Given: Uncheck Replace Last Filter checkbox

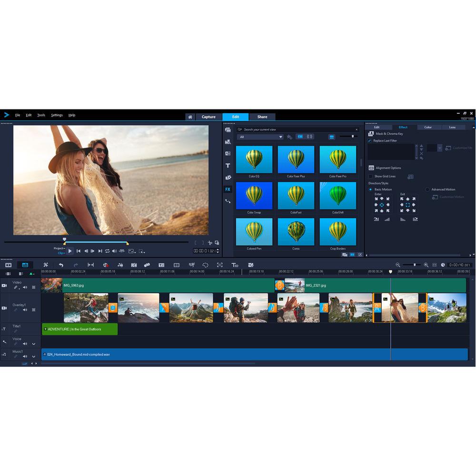Looking at the screenshot, I should tap(370, 141).
